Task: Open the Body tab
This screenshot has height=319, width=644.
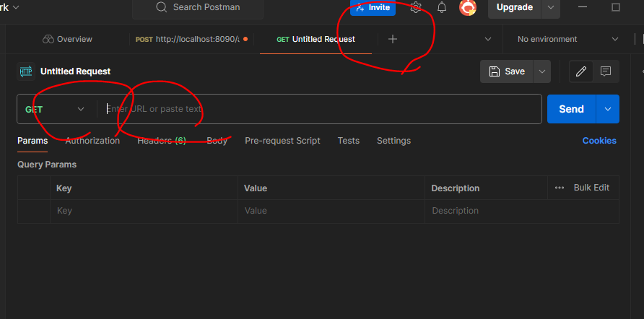Action: (217, 141)
